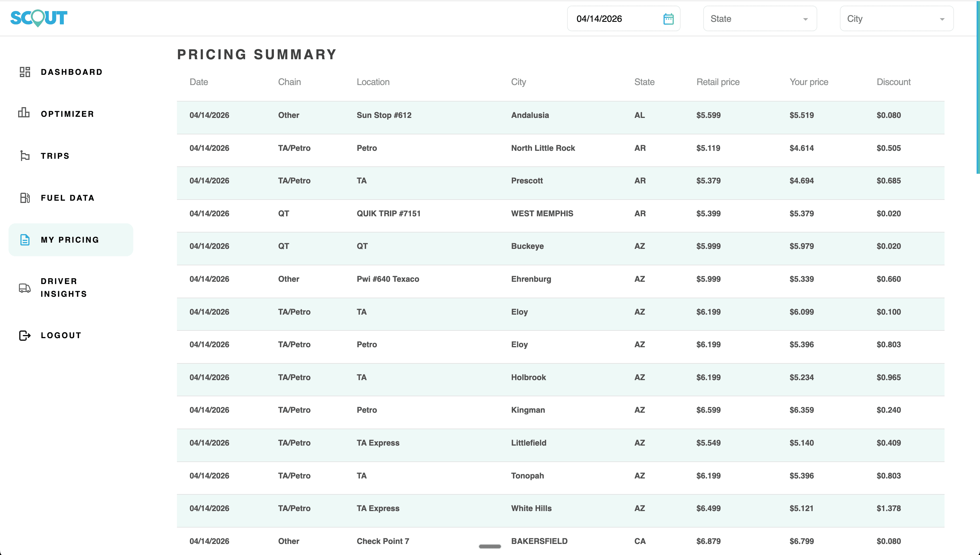Select the Dashboard grid icon
The height and width of the screenshot is (555, 980).
[x=25, y=72]
